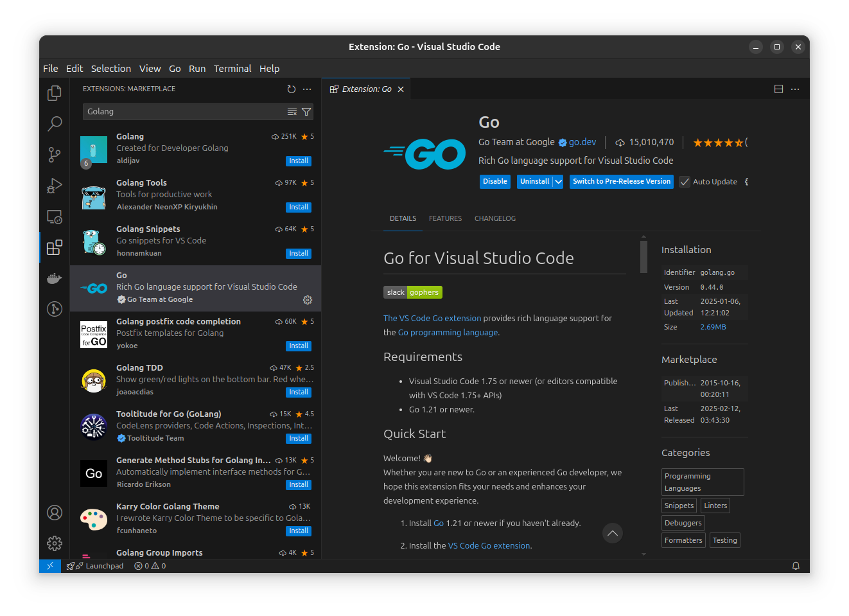The image size is (849, 616).
Task: Expand the Uninstall dropdown arrow
Action: tap(558, 182)
